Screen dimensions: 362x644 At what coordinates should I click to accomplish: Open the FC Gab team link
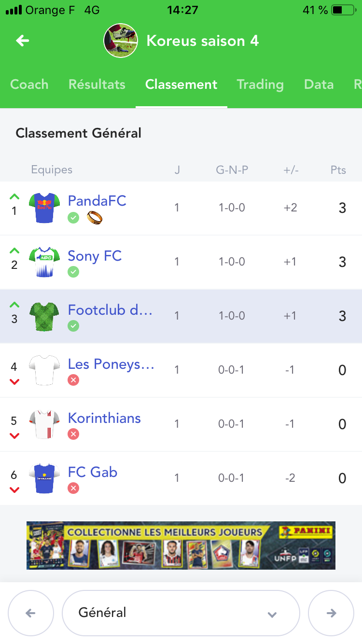(93, 472)
